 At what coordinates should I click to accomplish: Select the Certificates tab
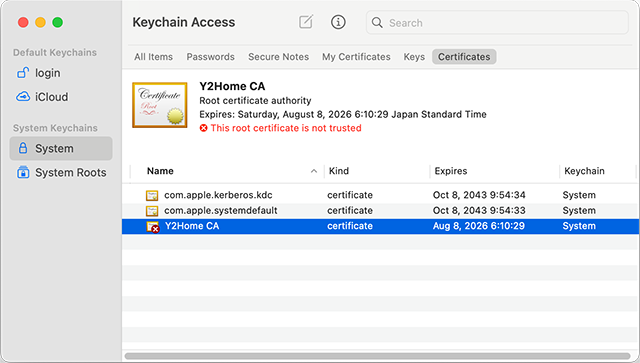[464, 57]
